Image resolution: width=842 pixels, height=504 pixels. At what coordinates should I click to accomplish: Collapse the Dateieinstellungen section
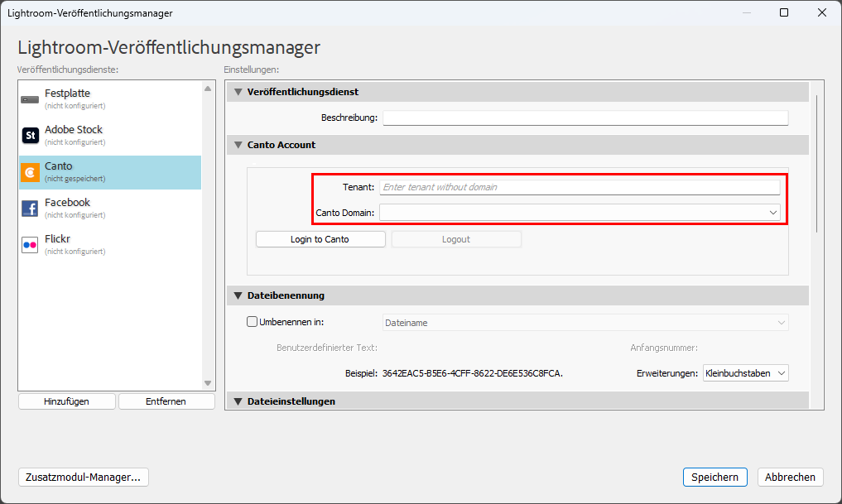point(238,401)
